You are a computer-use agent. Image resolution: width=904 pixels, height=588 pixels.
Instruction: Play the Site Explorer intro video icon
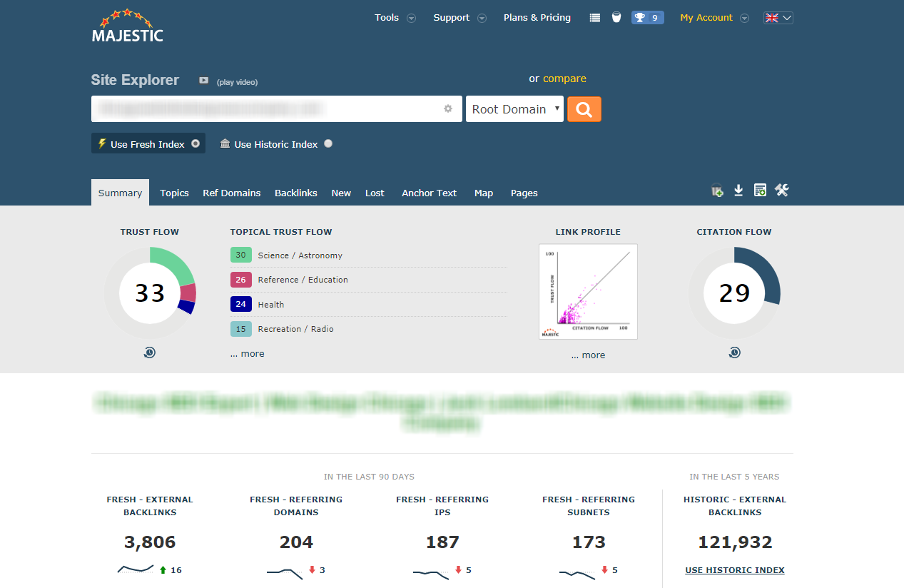click(x=203, y=81)
